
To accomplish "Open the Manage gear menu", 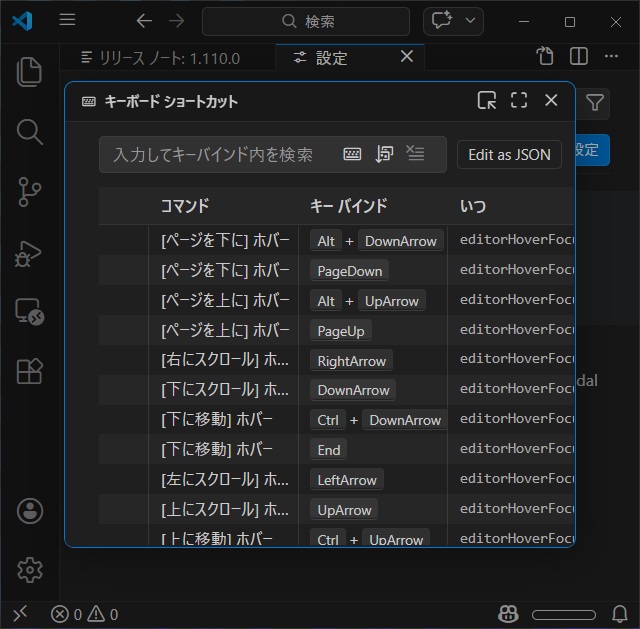I will pos(30,570).
